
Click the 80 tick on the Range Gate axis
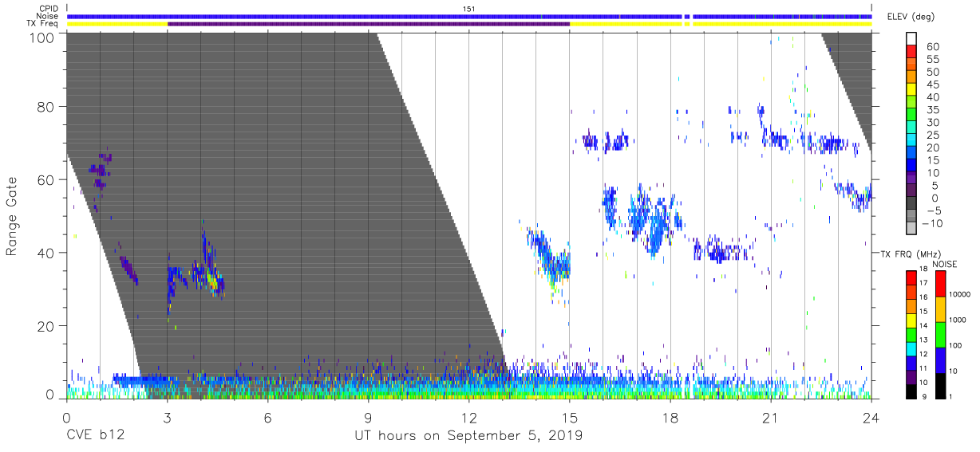[45, 107]
